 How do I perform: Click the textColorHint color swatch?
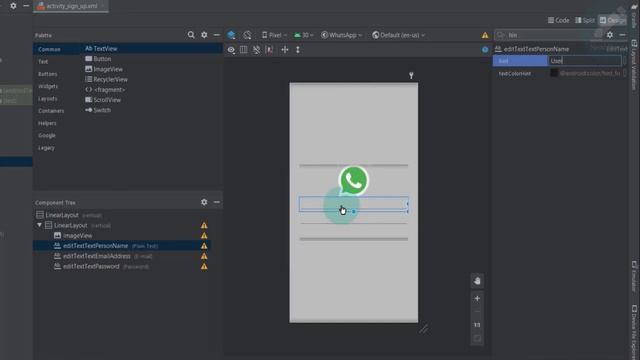click(x=554, y=73)
